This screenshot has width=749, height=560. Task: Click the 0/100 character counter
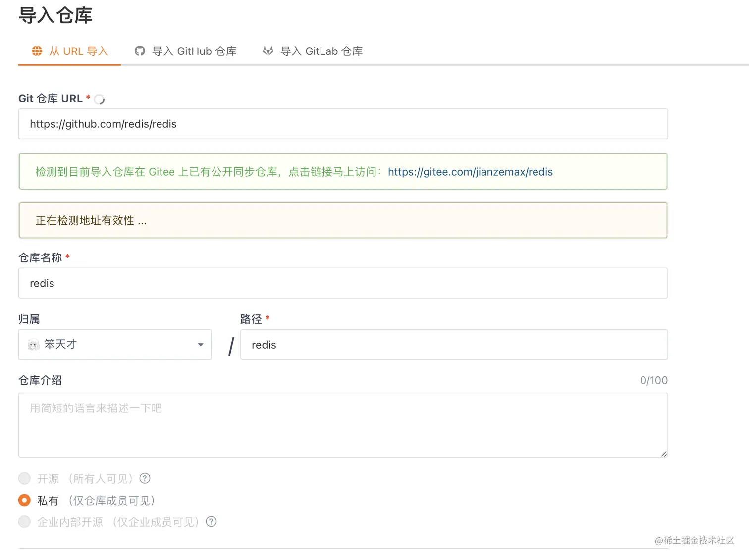pos(654,380)
